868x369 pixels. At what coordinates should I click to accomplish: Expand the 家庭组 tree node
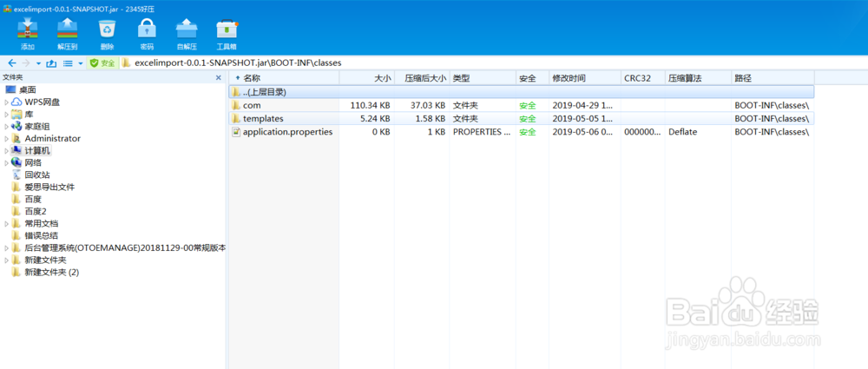6,126
